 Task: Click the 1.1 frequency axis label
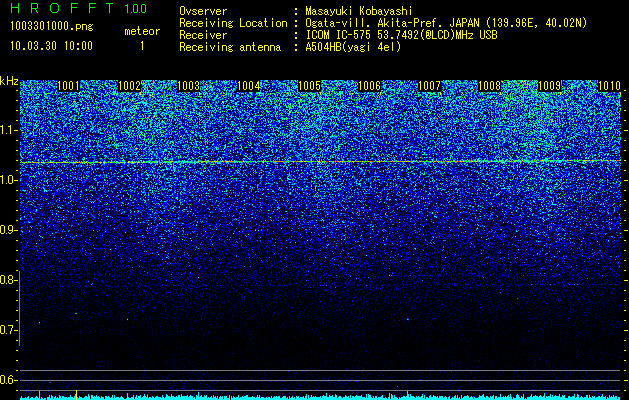pos(8,130)
